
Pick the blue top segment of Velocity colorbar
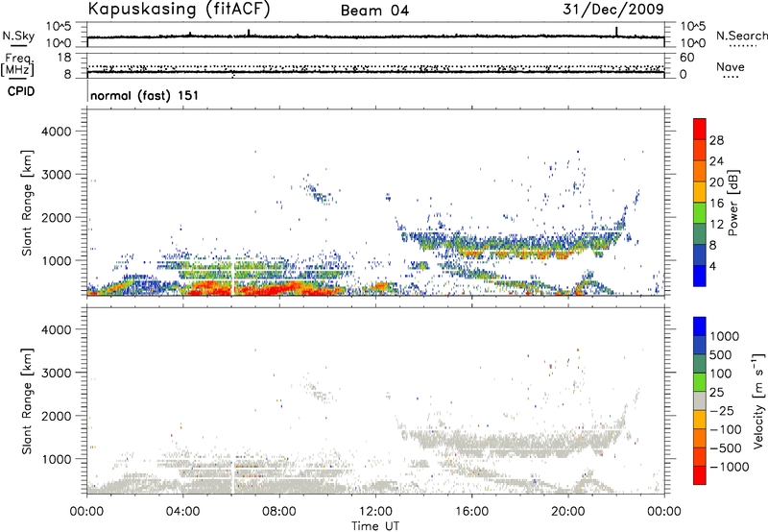click(700, 326)
